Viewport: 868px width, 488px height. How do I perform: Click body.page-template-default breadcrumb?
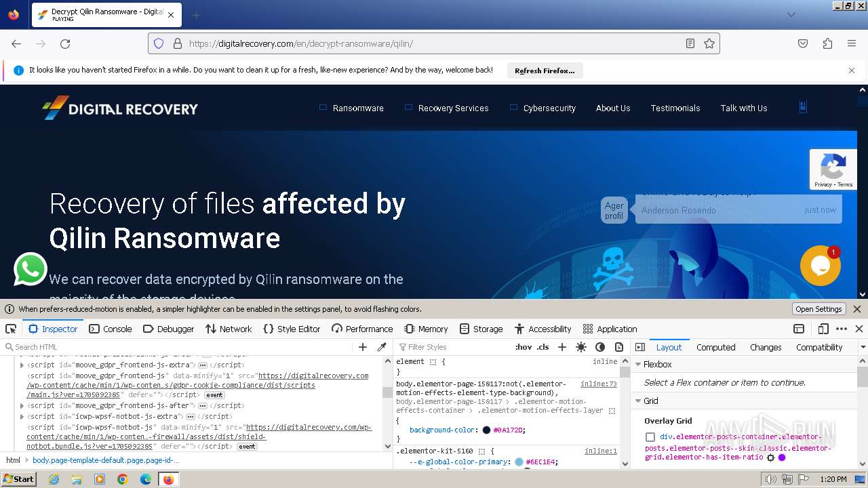106,460
